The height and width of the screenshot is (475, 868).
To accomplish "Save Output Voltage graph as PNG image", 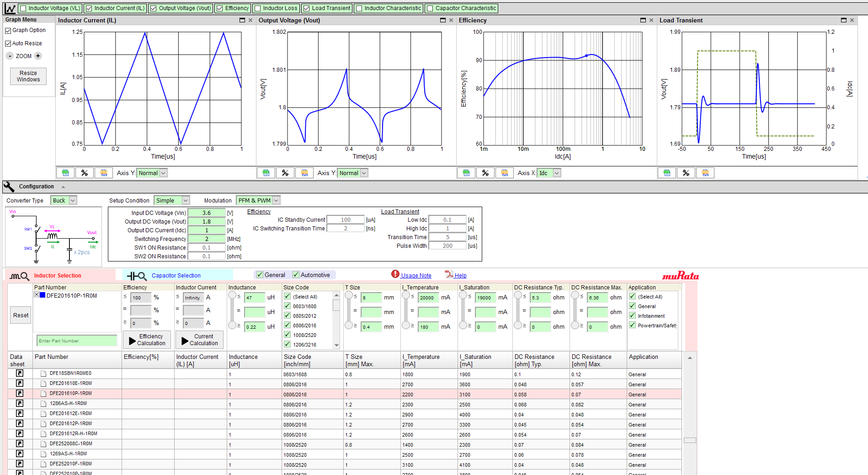I will tap(304, 172).
